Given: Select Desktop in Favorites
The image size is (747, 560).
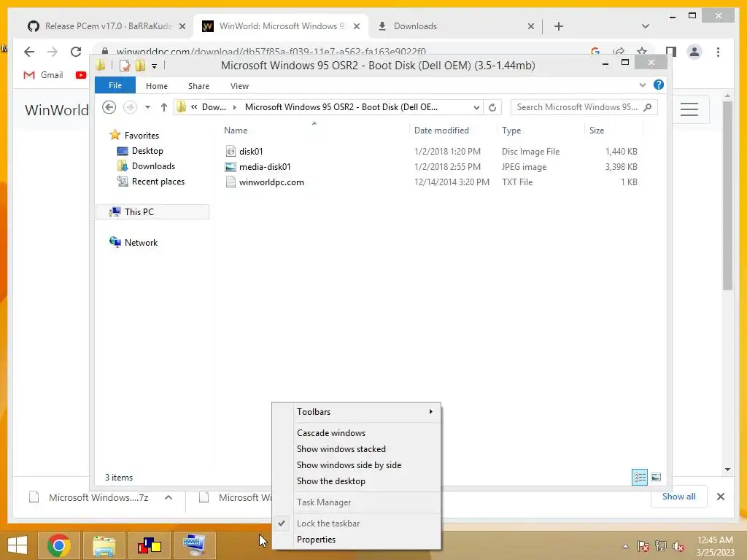Looking at the screenshot, I should pyautogui.click(x=140, y=151).
